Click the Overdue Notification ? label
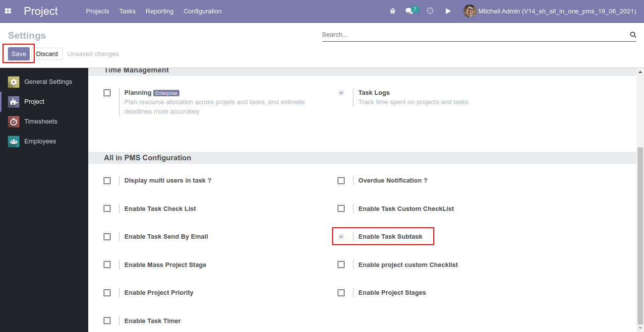644x332 pixels. (x=393, y=181)
